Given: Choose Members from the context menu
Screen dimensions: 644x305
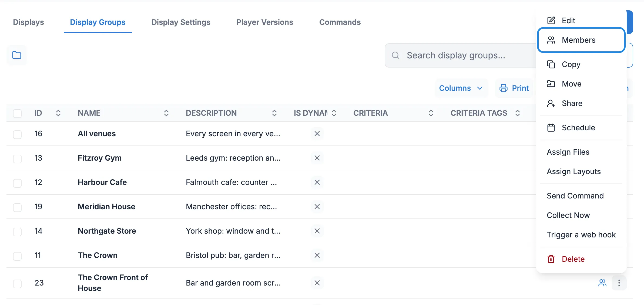Looking at the screenshot, I should [581, 40].
